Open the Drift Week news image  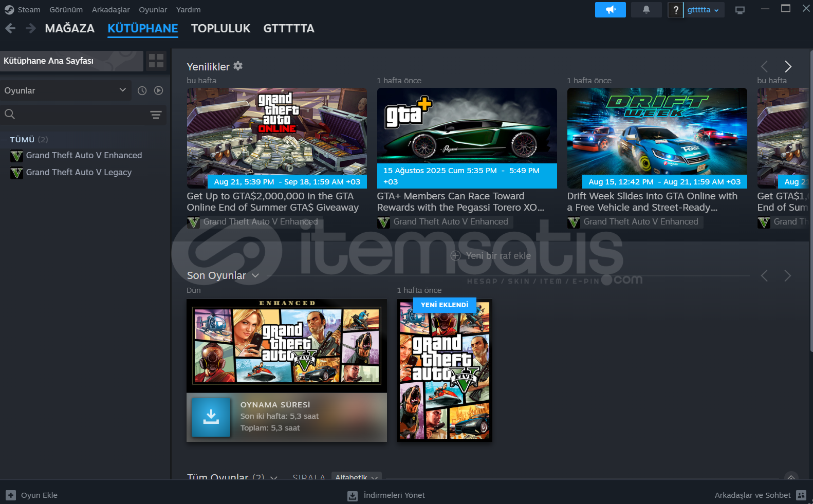657,138
